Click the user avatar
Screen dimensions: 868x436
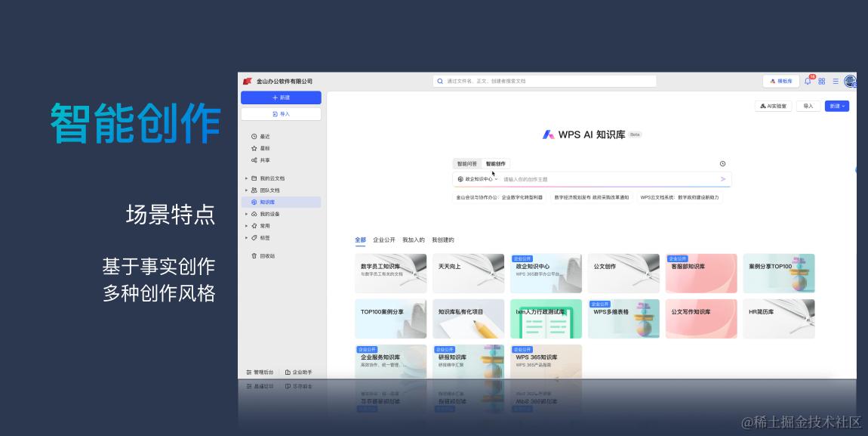pos(850,81)
